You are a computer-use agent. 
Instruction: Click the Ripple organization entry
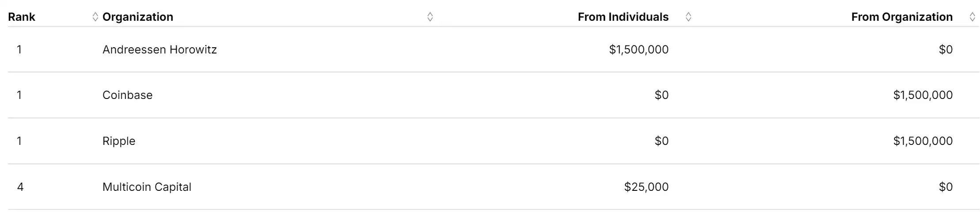coord(119,141)
